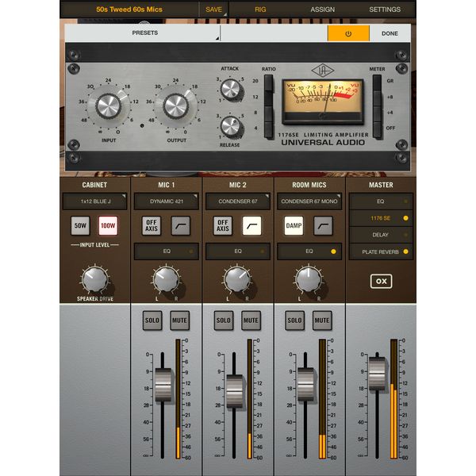Image resolution: width=476 pixels, height=476 pixels.
Task: Enable the Mic 2 EQ
Action: 238,251
